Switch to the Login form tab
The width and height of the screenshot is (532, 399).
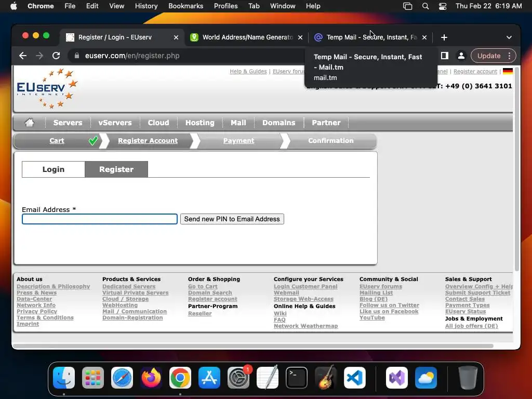[54, 169]
